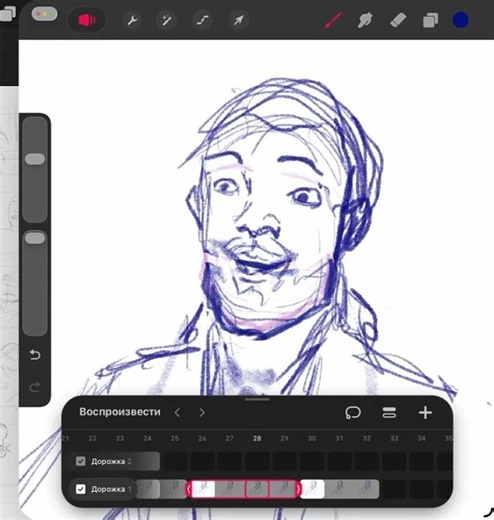Viewport: 494px width, 520px height.
Task: Select Дорожка 1 thumbnail under frame 27
Action: tap(230, 489)
